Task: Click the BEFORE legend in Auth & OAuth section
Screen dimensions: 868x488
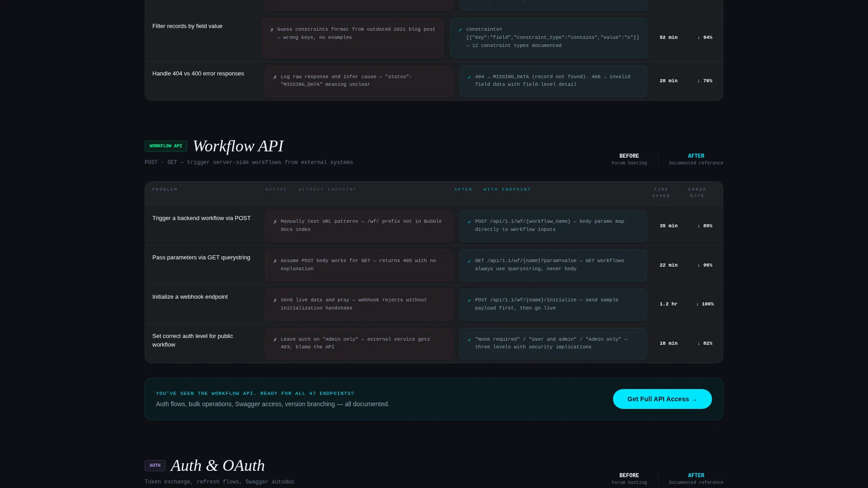Action: tap(629, 479)
